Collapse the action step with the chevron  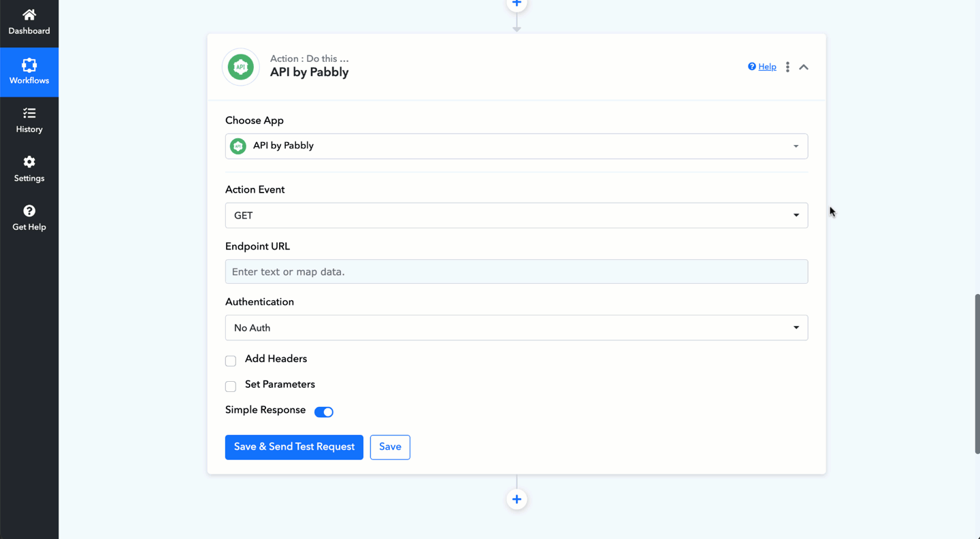(804, 67)
